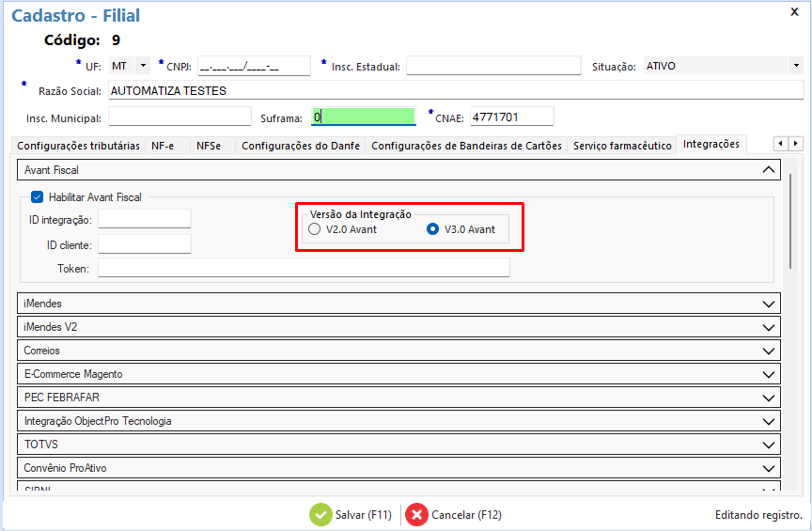Expand the Correios section
The width and height of the screenshot is (812, 531).
coord(770,351)
